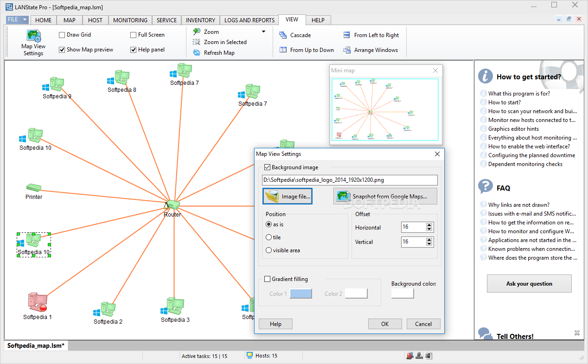Close the Tell Others section

coord(577,333)
